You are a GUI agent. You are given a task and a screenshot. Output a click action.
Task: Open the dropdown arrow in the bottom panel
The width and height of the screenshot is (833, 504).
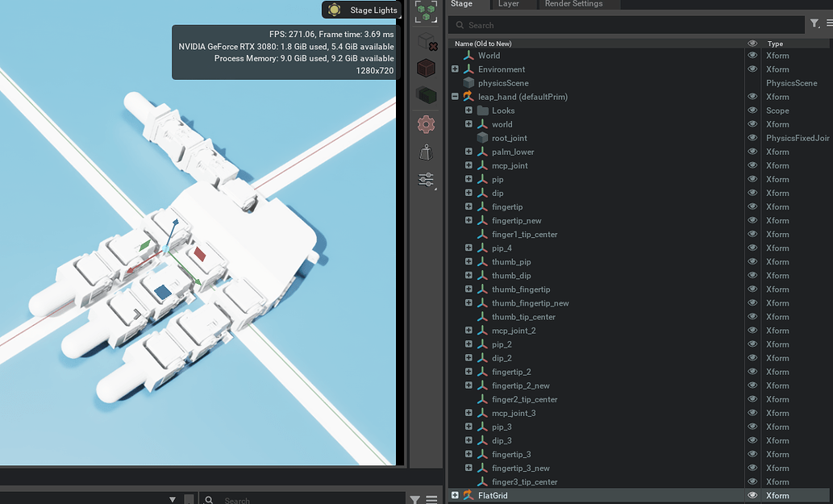172,500
